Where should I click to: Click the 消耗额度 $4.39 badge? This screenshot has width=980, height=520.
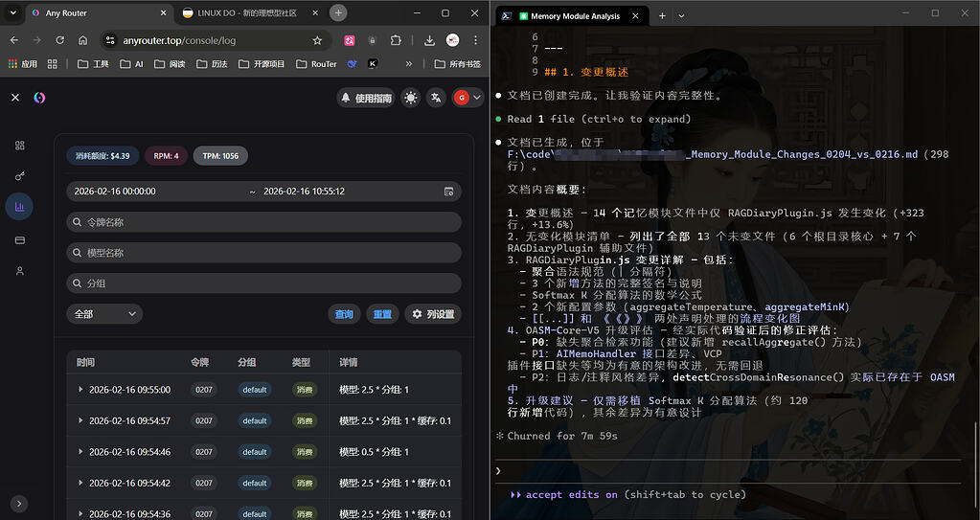(103, 156)
